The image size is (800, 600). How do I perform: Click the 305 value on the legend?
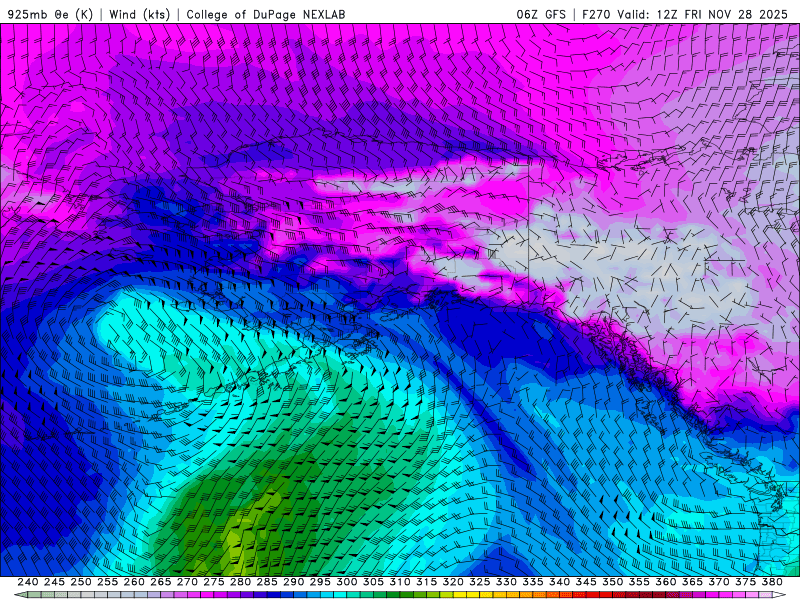click(x=373, y=582)
